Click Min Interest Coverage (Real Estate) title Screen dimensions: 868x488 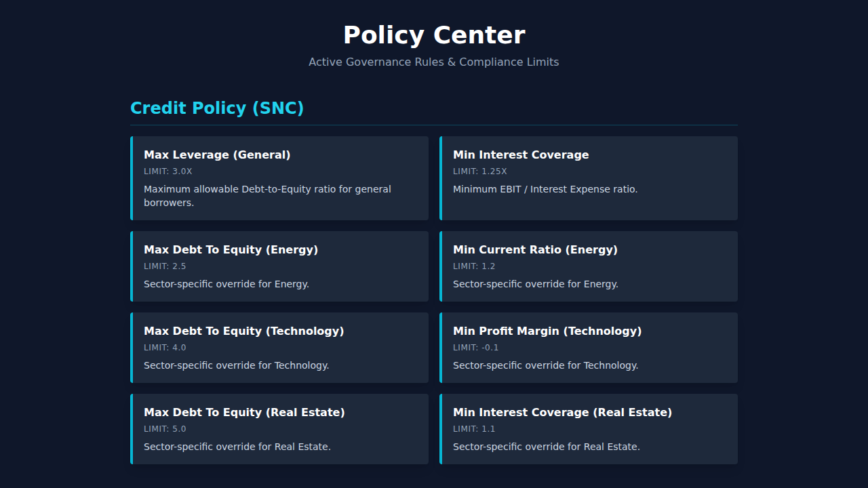[562, 413]
